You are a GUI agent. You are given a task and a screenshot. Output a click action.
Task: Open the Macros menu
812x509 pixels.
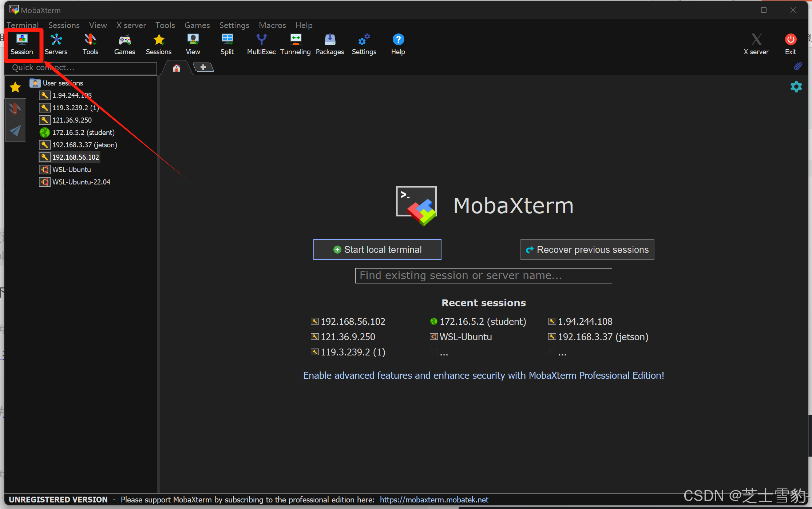click(272, 25)
